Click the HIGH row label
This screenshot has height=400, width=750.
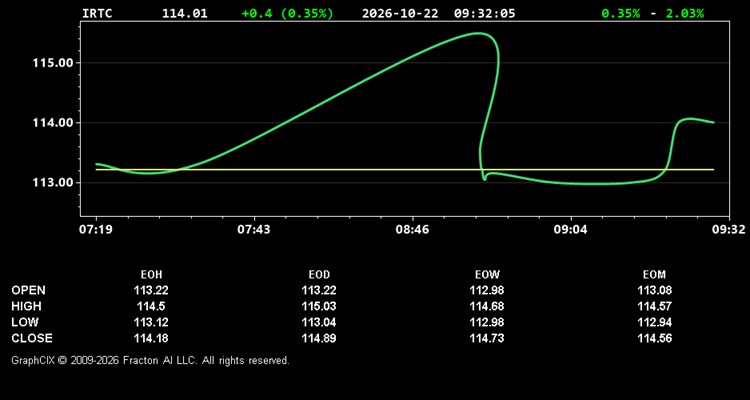[26, 306]
